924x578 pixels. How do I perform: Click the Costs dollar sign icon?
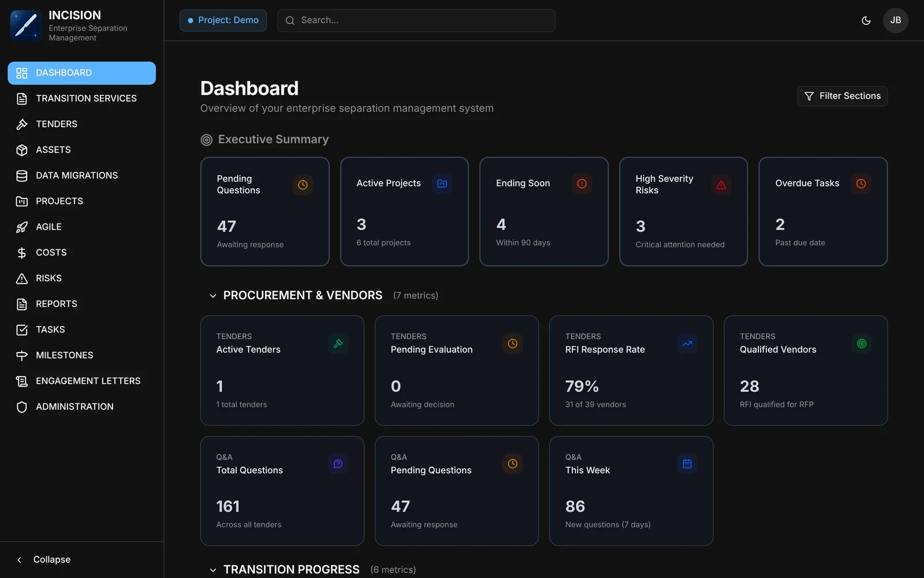tap(22, 253)
